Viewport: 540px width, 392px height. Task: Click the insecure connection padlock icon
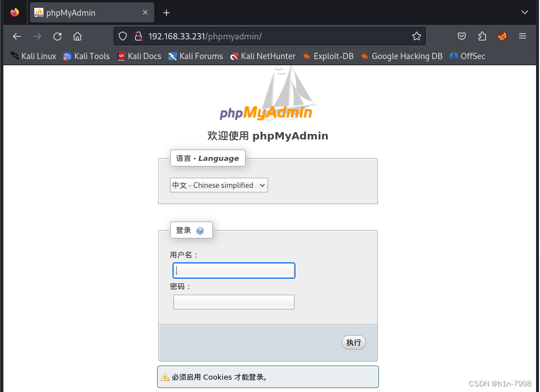[139, 36]
